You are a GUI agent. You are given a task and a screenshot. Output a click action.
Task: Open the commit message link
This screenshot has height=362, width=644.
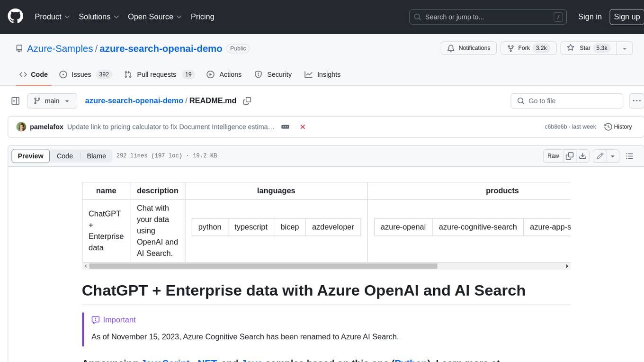click(171, 127)
